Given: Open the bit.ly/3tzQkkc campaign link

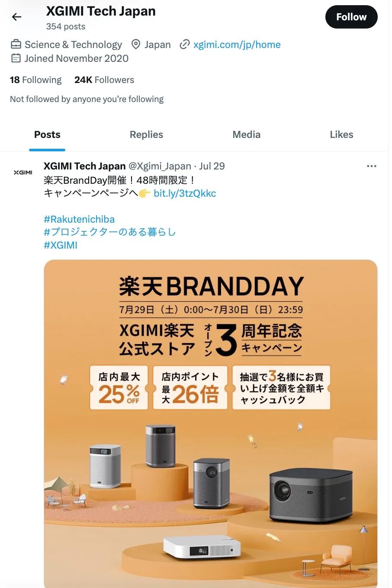Looking at the screenshot, I should tap(185, 193).
